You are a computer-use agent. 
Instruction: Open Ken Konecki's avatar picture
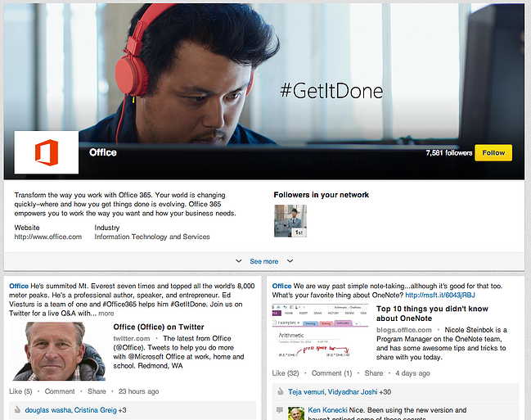[296, 413]
